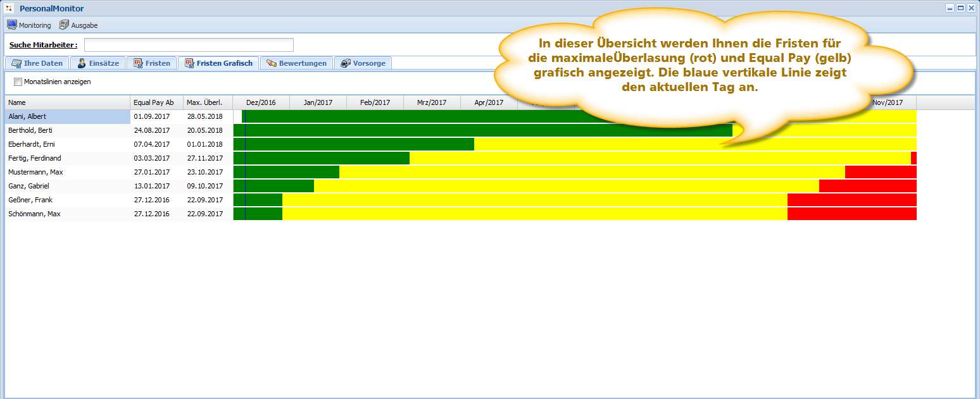Click yellow bar segment for Fertig, Ferdinand
This screenshot has height=399, width=980.
click(x=658, y=158)
